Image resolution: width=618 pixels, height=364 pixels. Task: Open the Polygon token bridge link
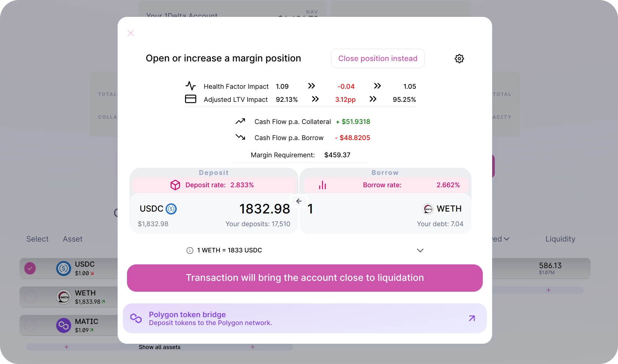tap(187, 315)
